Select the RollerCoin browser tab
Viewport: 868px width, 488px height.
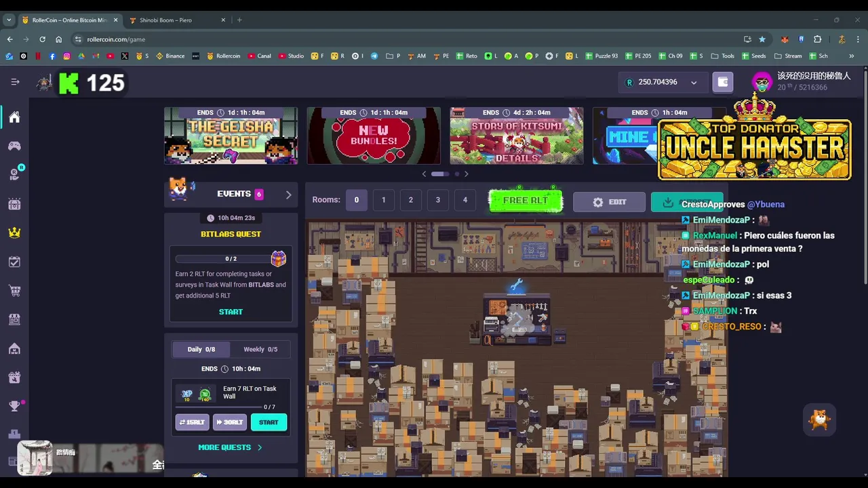click(x=68, y=20)
